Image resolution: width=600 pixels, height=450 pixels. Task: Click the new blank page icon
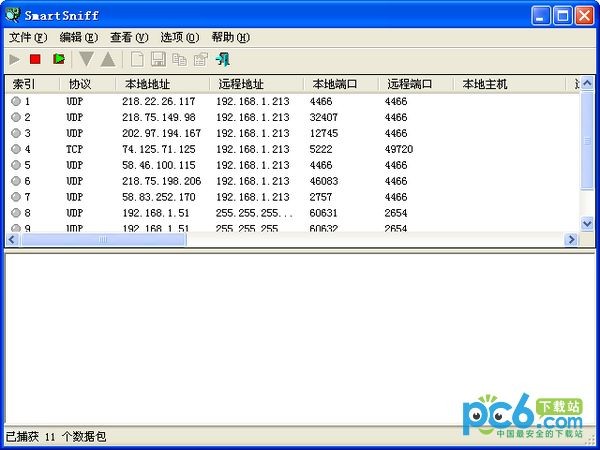(x=137, y=59)
